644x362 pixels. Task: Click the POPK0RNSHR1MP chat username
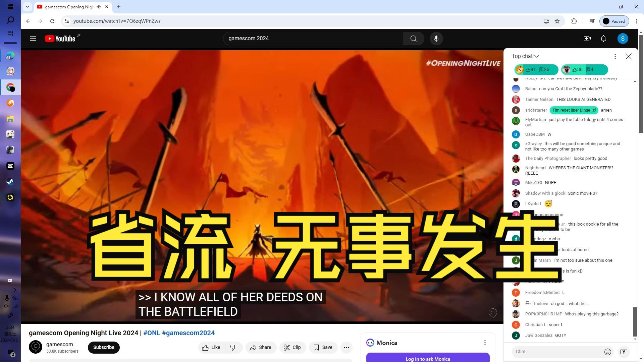[x=543, y=314]
